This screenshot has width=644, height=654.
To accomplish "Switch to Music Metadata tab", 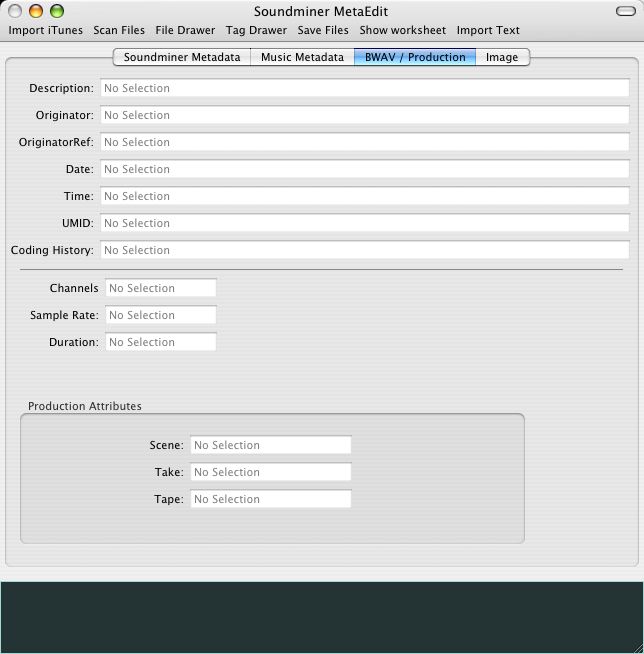I will tap(302, 57).
